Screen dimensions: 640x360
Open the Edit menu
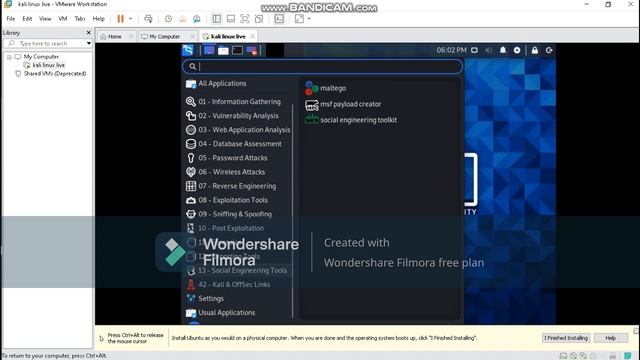(x=27, y=19)
